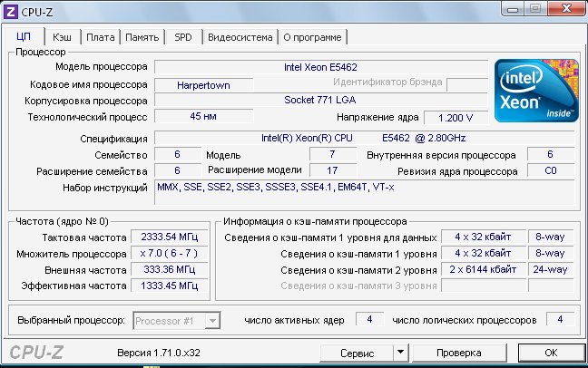This screenshot has width=588, height=368.
Task: Click the Модель value 7
Action: [x=333, y=154]
